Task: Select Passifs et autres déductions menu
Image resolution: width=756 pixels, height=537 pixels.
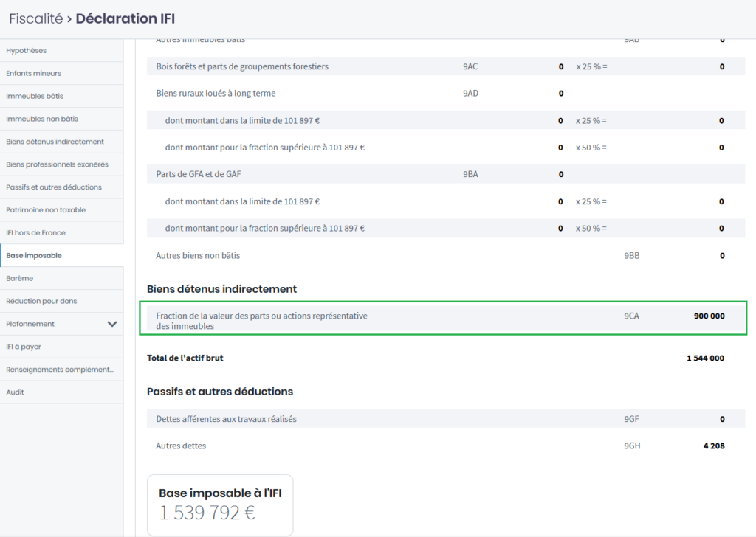Action: (54, 187)
